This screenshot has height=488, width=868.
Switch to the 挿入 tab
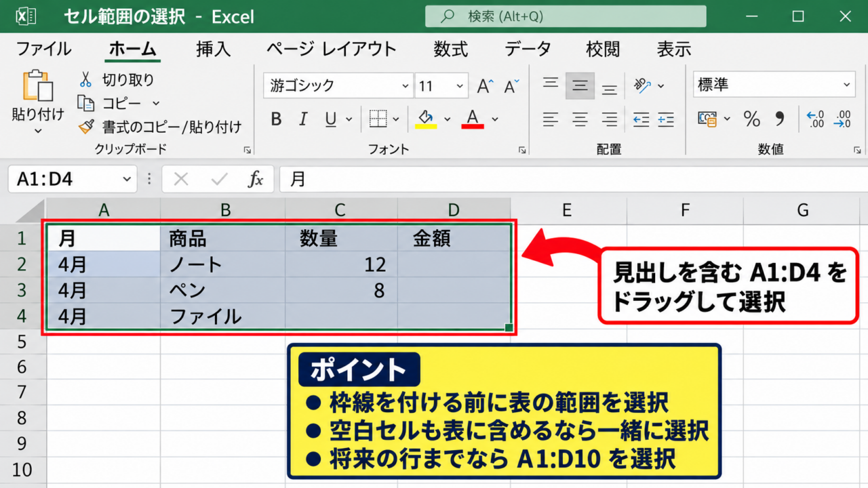click(x=214, y=49)
